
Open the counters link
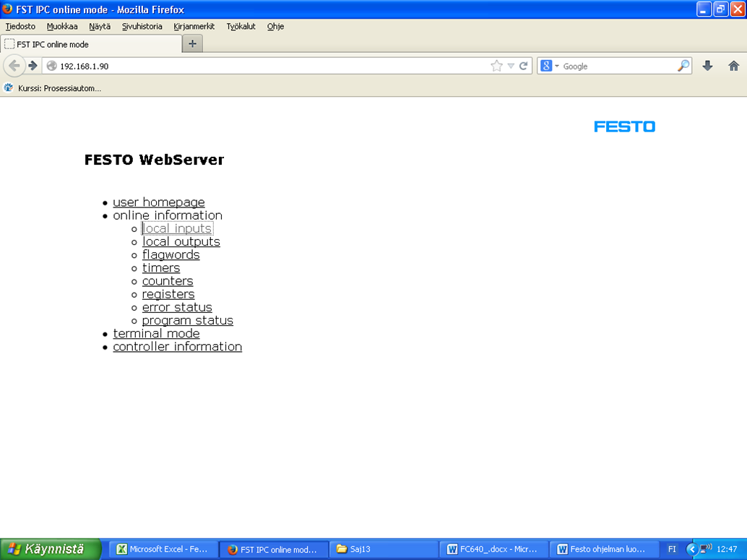point(168,280)
